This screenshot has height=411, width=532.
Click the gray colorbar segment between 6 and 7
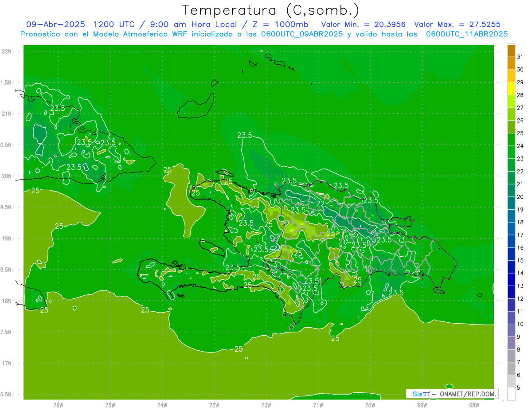click(x=511, y=368)
